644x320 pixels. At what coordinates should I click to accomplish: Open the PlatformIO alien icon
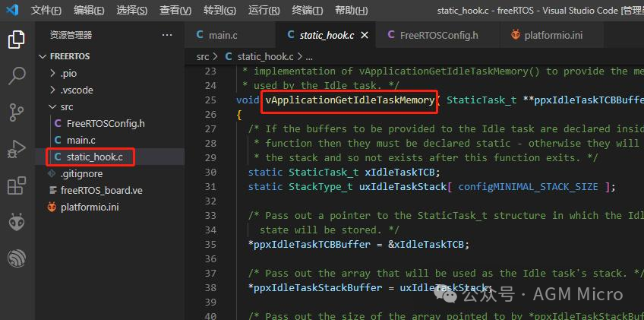click(16, 222)
